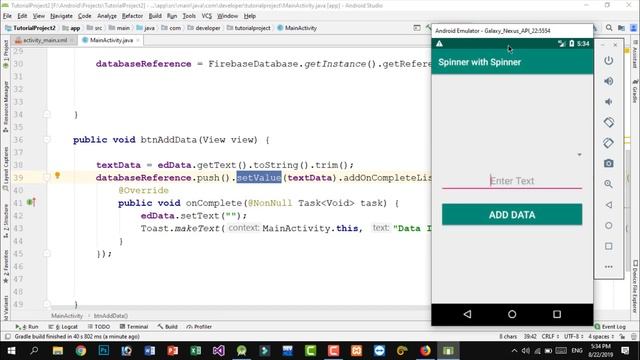Open Microsoft Word from the taskbar

pyautogui.click(x=150, y=351)
